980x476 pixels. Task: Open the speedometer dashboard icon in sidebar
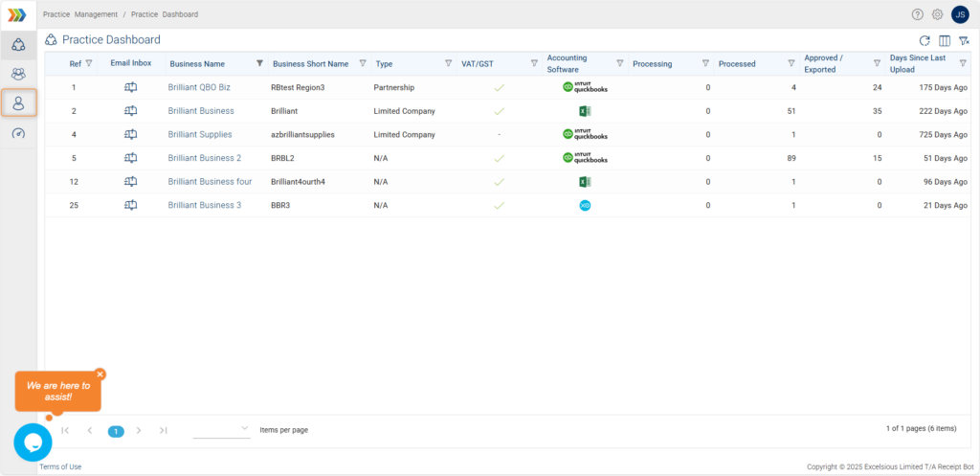pos(18,133)
